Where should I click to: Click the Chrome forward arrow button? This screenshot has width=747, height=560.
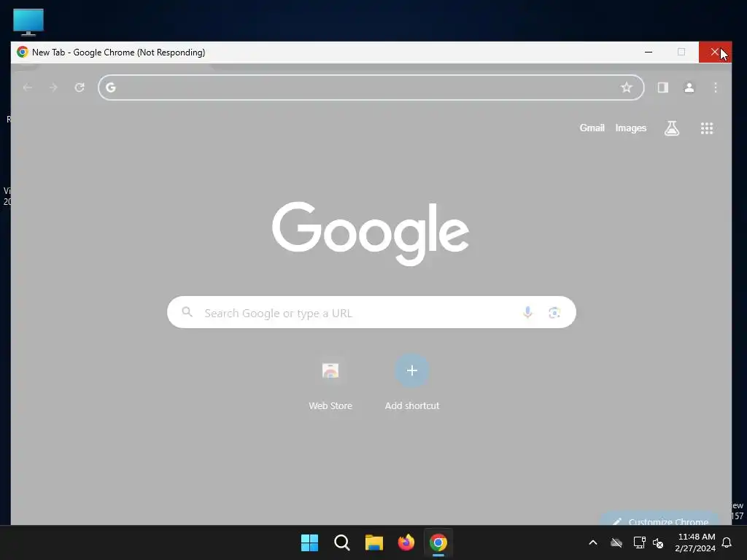click(53, 87)
